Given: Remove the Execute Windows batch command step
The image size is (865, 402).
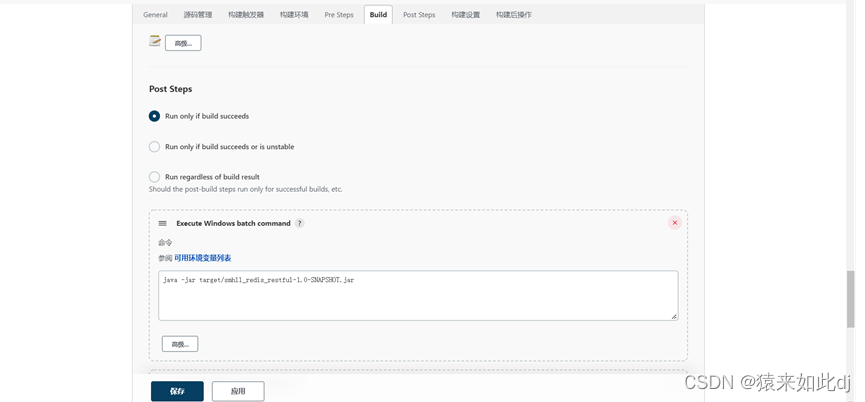Looking at the screenshot, I should [675, 223].
